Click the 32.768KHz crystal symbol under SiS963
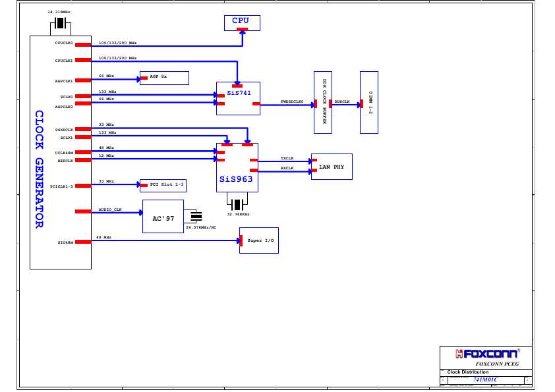This screenshot has height=392, width=555. coord(237,204)
